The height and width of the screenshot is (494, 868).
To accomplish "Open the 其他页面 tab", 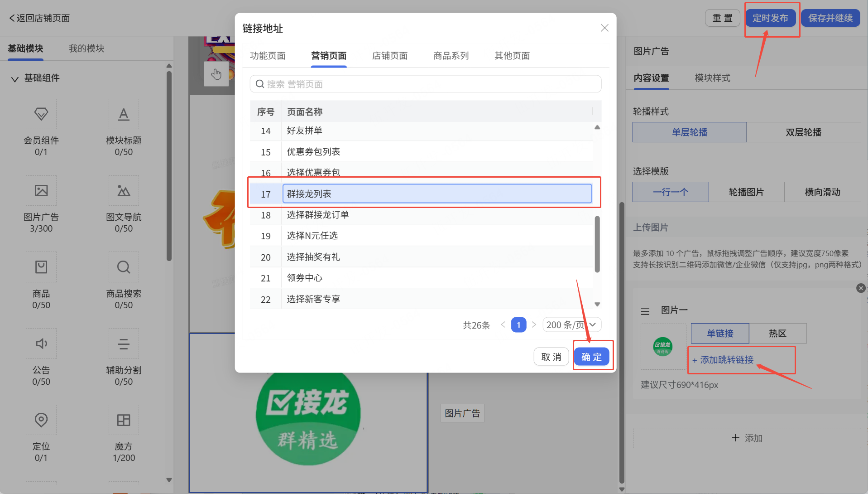I will pos(512,56).
